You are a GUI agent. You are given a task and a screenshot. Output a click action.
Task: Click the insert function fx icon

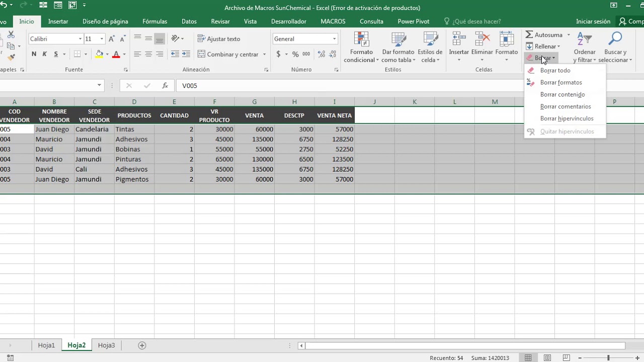[165, 85]
